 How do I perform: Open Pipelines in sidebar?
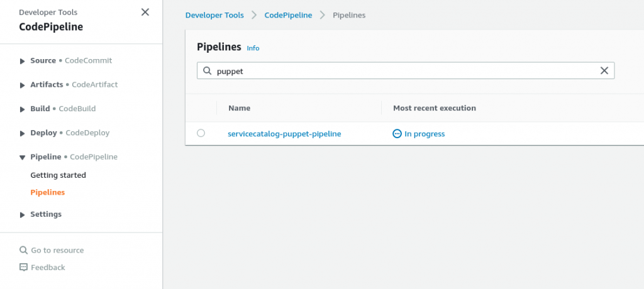click(x=48, y=192)
